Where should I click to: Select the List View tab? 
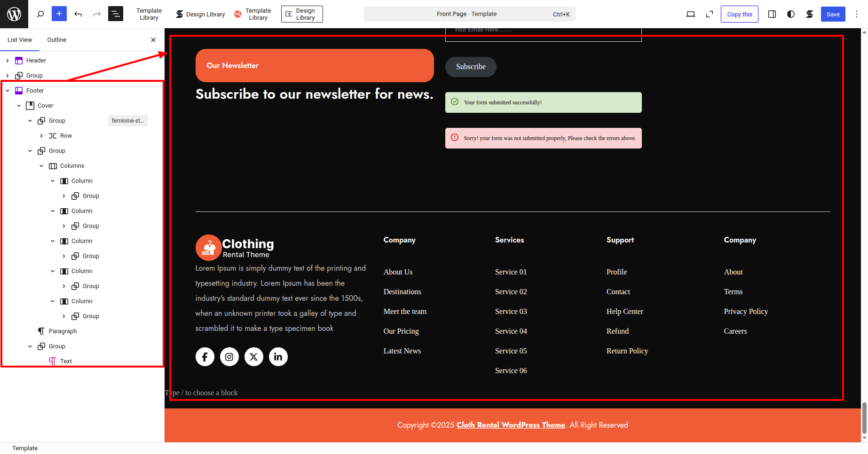pyautogui.click(x=20, y=40)
